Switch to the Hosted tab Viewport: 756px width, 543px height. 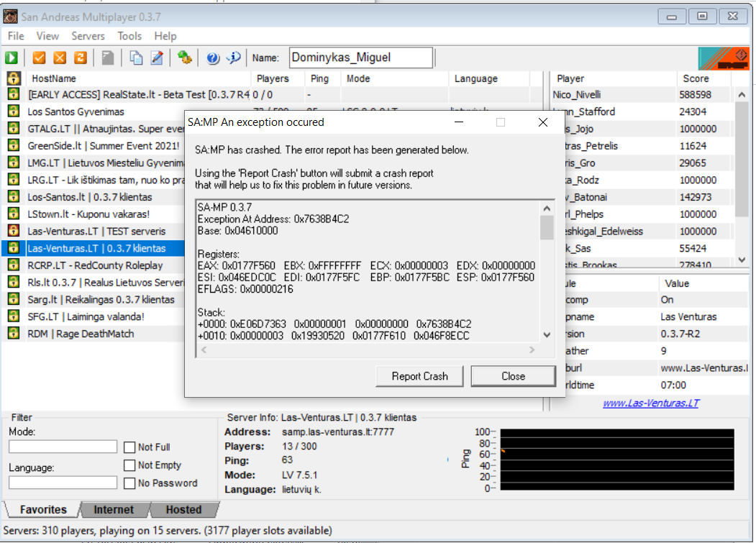coord(183,510)
